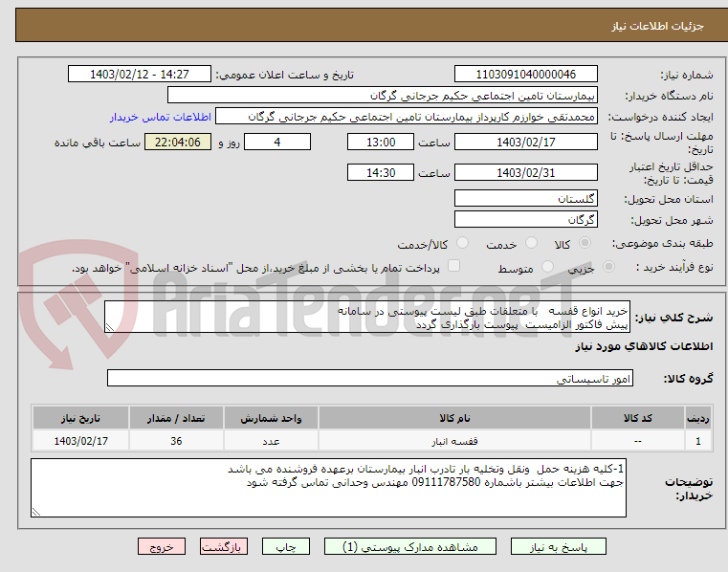
Task: Click the تاریخ نیاز column header
Action: 80,418
